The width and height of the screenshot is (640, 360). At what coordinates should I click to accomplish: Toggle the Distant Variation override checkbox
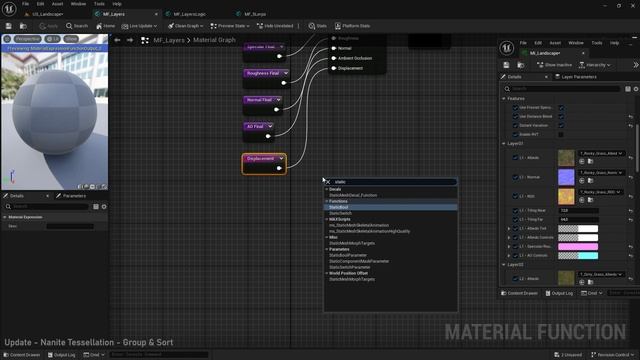pos(515,126)
